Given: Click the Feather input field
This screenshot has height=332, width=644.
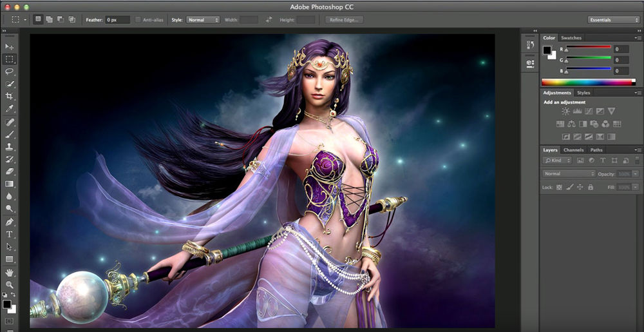Looking at the screenshot, I should [117, 20].
